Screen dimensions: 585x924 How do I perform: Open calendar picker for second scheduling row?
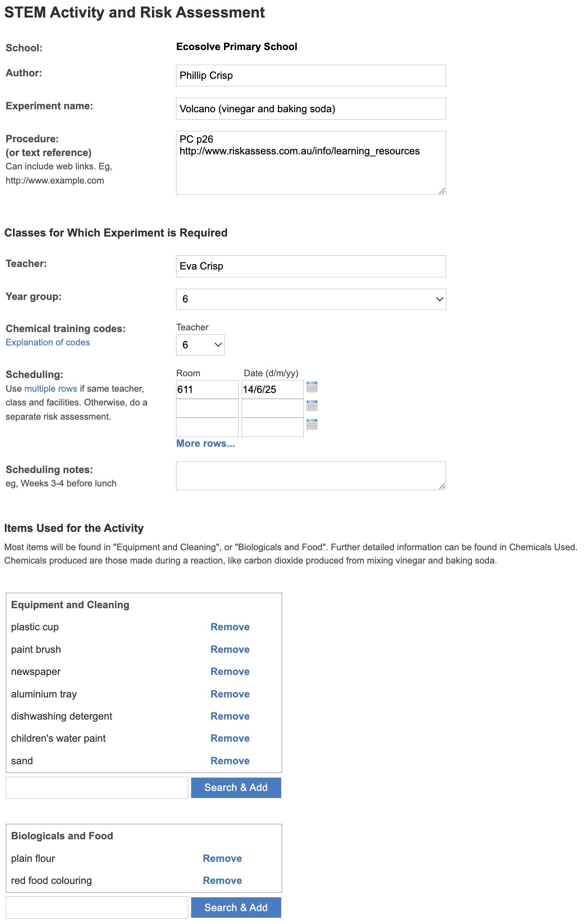point(312,406)
